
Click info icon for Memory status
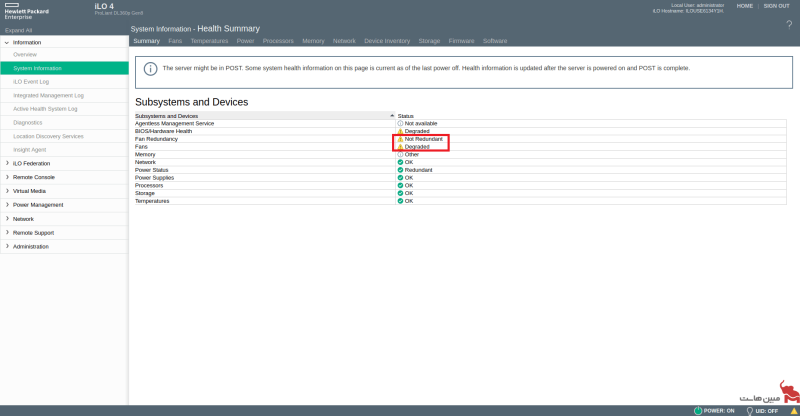400,154
